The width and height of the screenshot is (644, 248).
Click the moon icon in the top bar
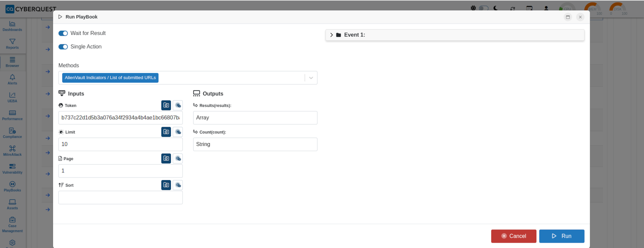496,8
